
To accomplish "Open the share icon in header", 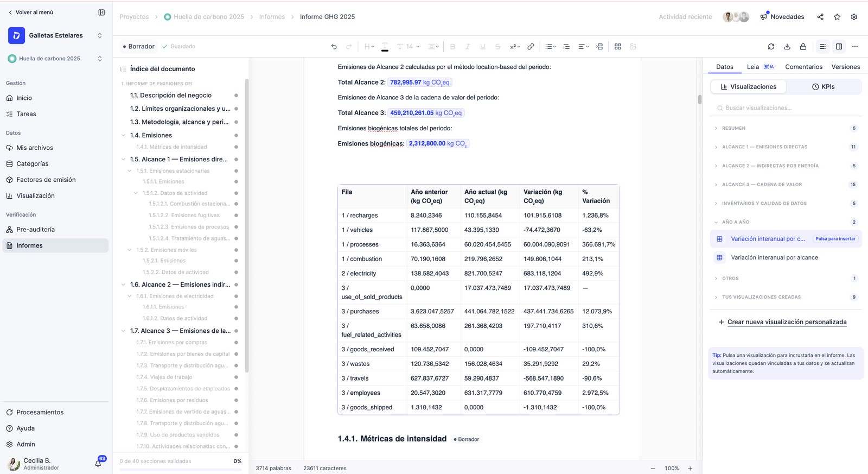I will pyautogui.click(x=820, y=17).
